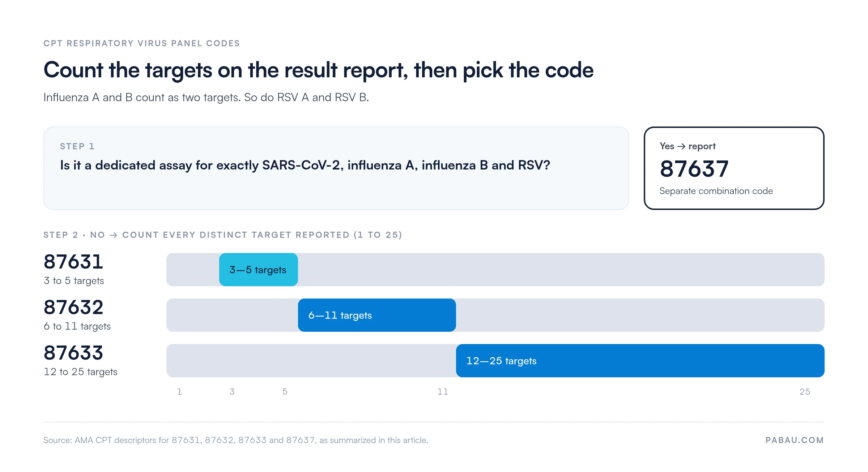Click the axis label 11
Image resolution: width=868 pixels, height=472 pixels.
click(x=443, y=392)
